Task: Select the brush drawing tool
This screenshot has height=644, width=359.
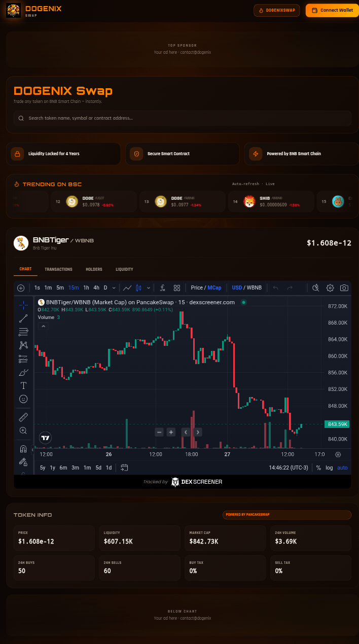Action: point(23,372)
